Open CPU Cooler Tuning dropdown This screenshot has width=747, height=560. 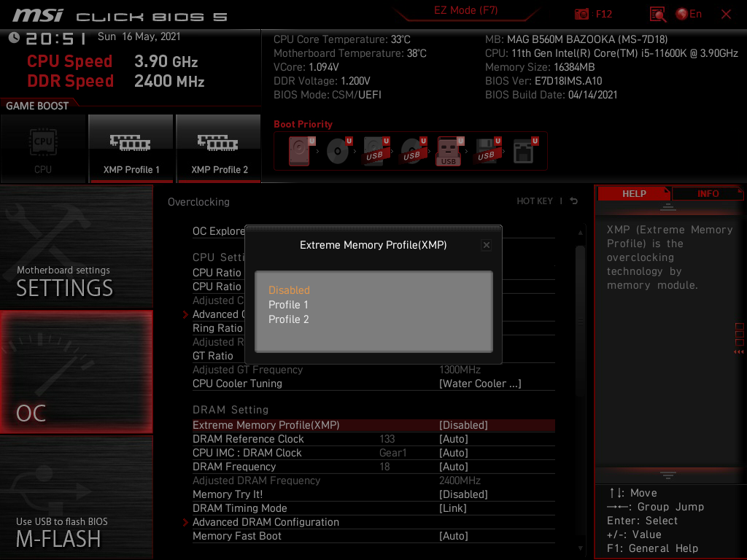click(x=480, y=384)
